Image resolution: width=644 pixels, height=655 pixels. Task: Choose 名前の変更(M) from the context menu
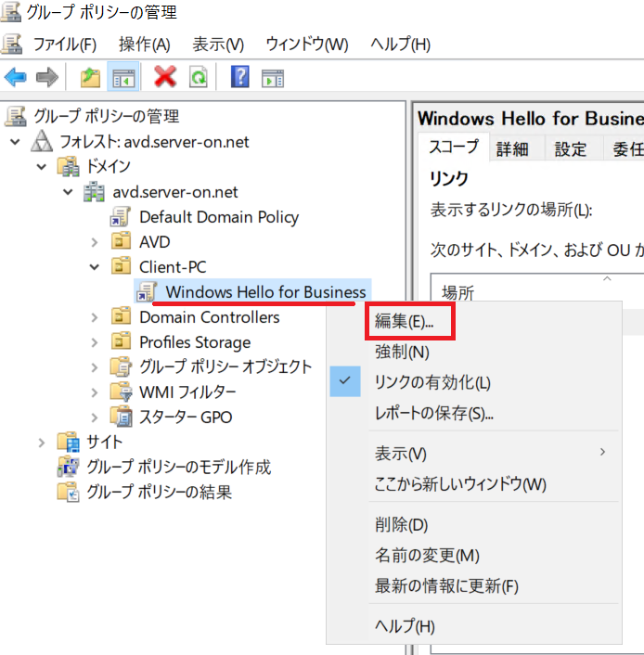pyautogui.click(x=474, y=555)
